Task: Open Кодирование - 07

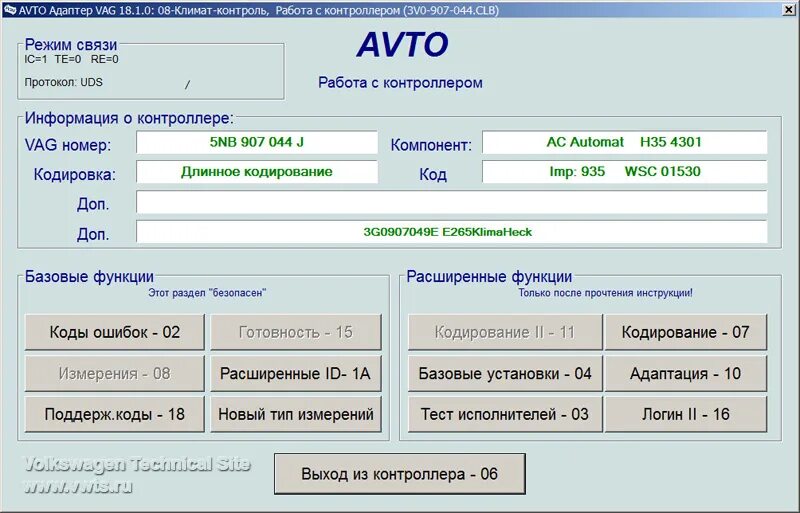Action: click(686, 332)
